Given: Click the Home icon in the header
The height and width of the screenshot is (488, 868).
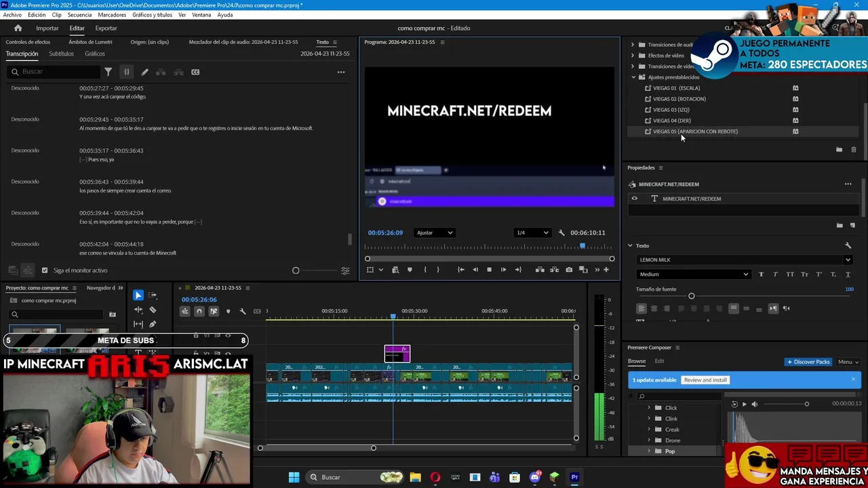Looking at the screenshot, I should click(18, 28).
